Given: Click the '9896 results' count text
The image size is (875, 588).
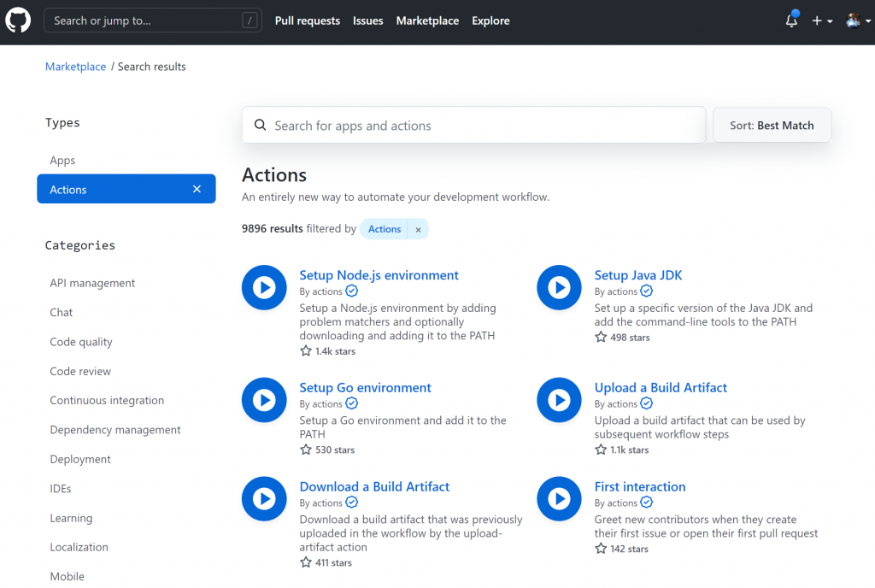Looking at the screenshot, I should [273, 229].
